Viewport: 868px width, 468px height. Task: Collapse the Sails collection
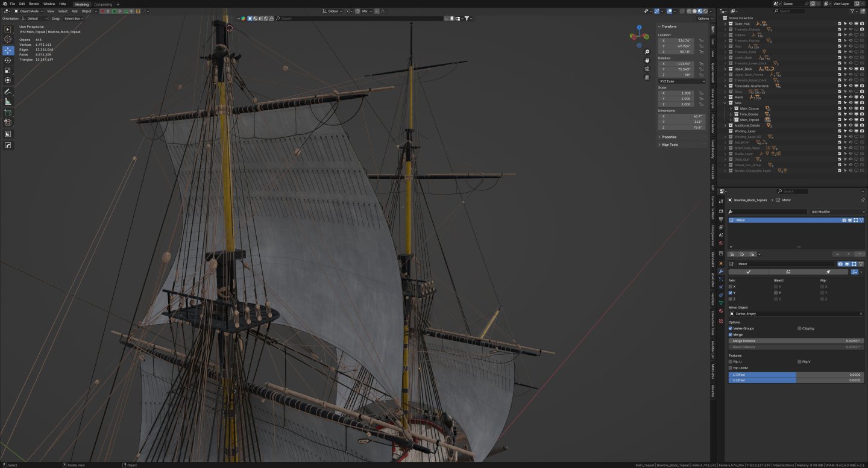pyautogui.click(x=726, y=103)
